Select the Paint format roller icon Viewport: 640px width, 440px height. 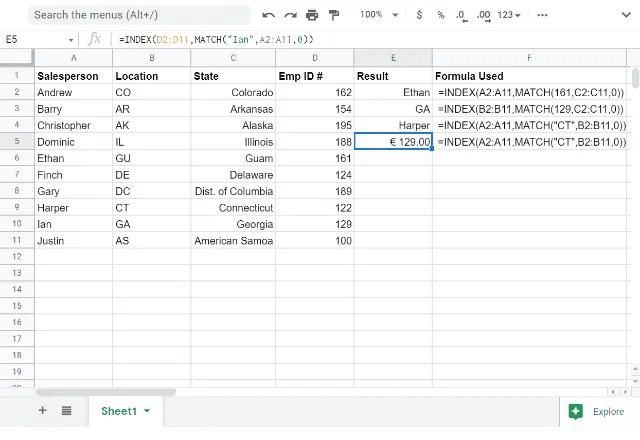334,16
